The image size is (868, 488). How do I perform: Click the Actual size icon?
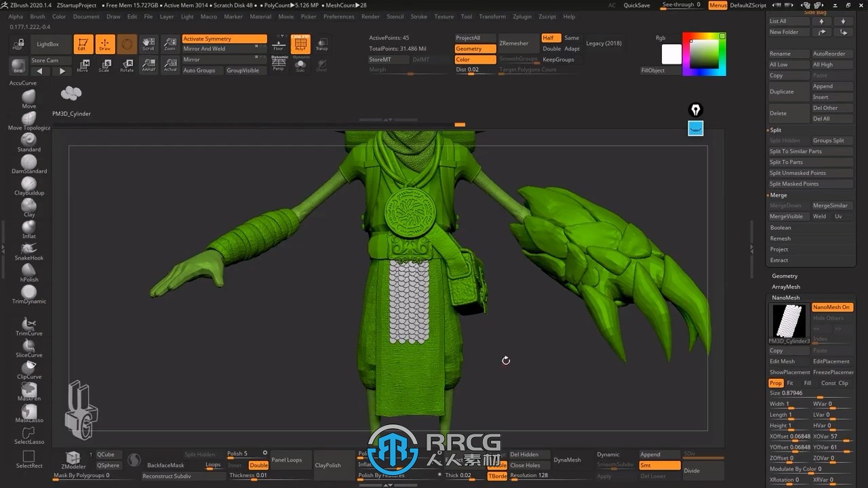[170, 65]
